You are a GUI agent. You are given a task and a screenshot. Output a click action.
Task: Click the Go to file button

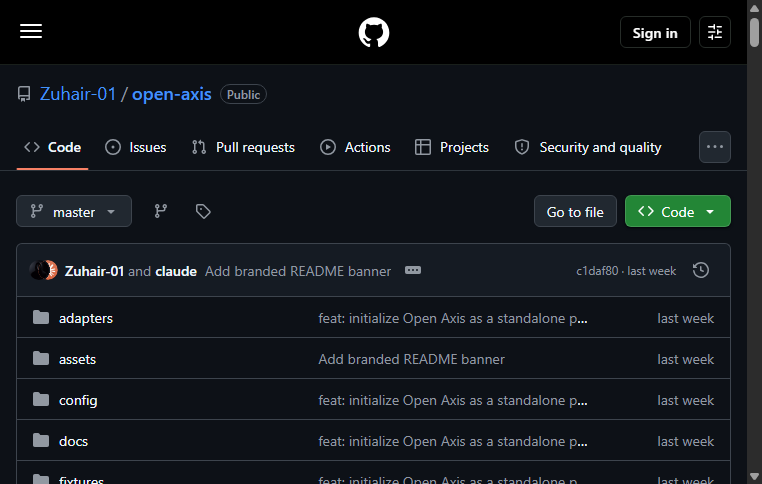point(575,211)
